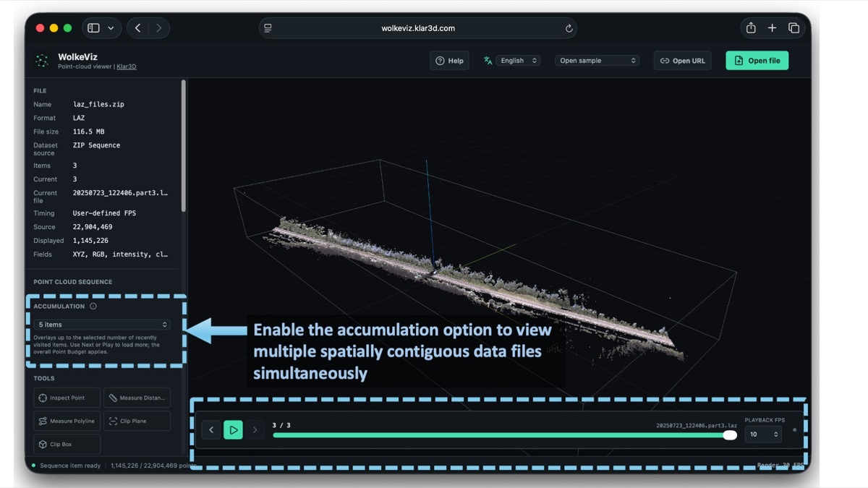Enable the Clip Plane tool

click(137, 421)
